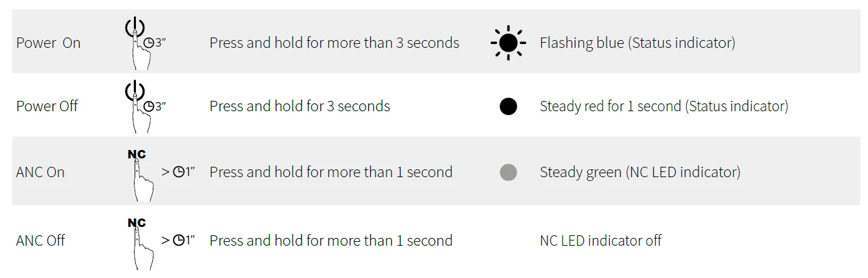The width and height of the screenshot is (868, 278).
Task: Click "Press and hold for more than 3 seconds"
Action: (334, 43)
